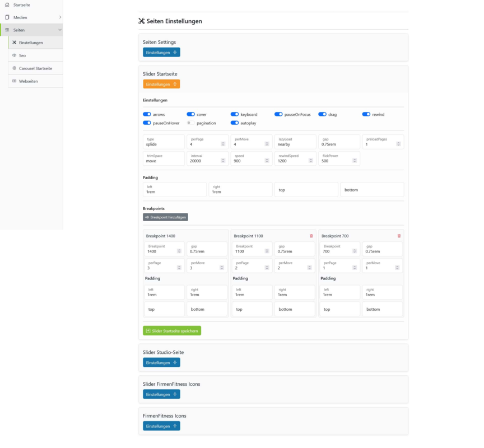The height and width of the screenshot is (448, 484).
Task: Delete Breakpoint 1100 with trash icon
Action: (311, 236)
